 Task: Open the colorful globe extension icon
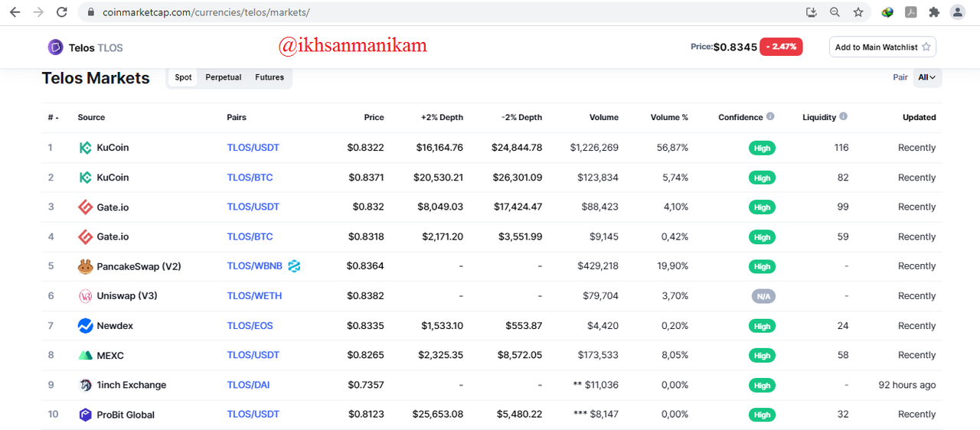(888, 12)
